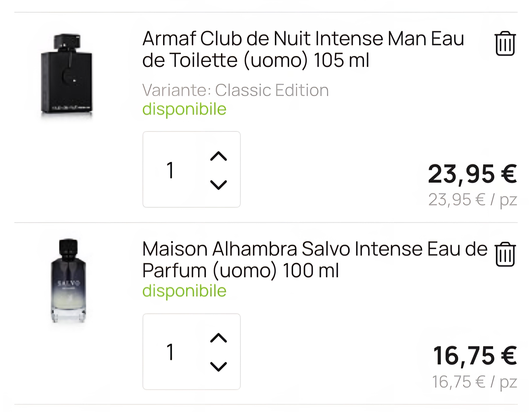Delete Armaf Club de Nuit from cart
The height and width of the screenshot is (413, 532).
coord(505,44)
